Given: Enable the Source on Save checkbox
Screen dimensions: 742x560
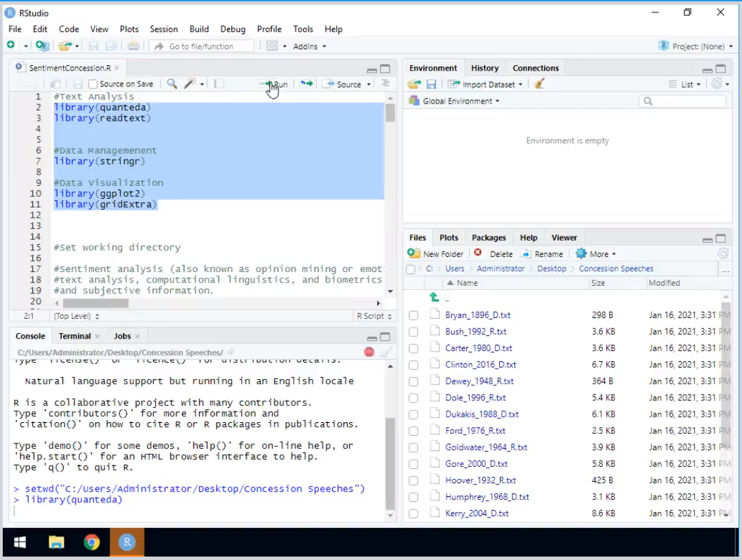Looking at the screenshot, I should (92, 83).
